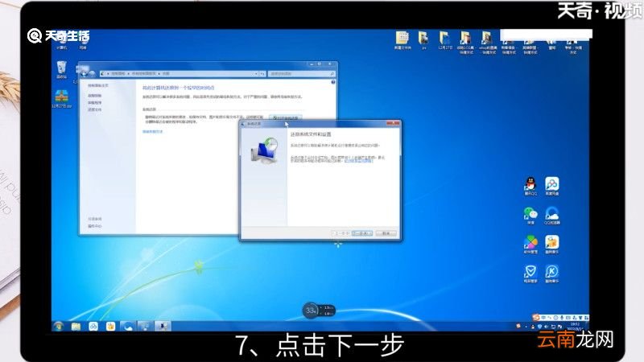
Task: Open File Explorer from the taskbar
Action: point(76,327)
